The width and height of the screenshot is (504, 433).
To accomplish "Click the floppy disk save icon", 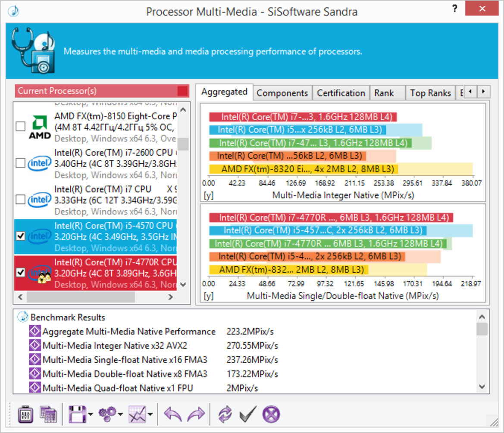I will pyautogui.click(x=77, y=414).
